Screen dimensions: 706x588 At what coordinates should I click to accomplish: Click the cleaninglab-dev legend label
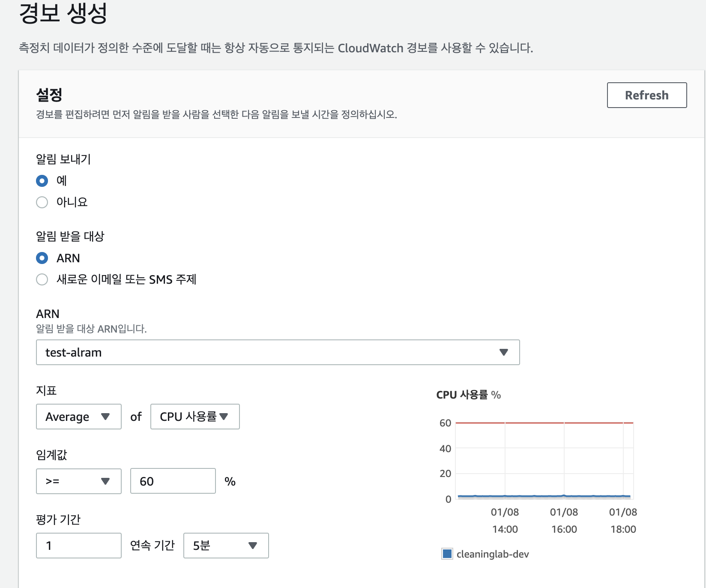coord(493,554)
